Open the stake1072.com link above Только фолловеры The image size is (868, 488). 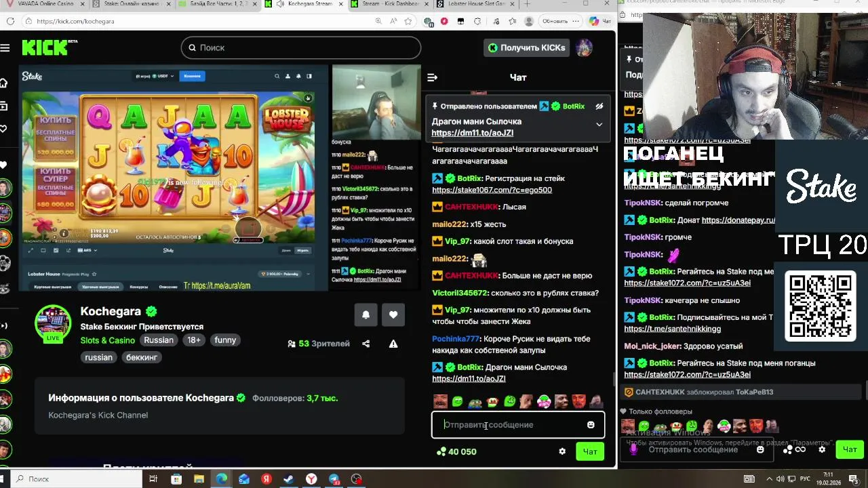coord(687,375)
